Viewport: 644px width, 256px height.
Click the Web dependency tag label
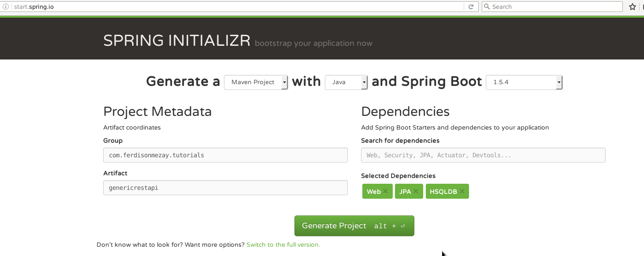point(374,192)
